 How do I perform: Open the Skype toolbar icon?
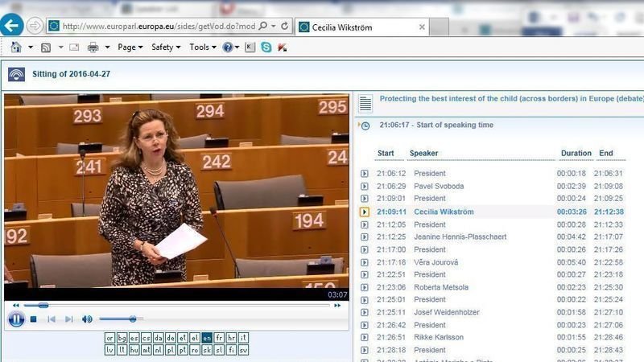tap(266, 47)
